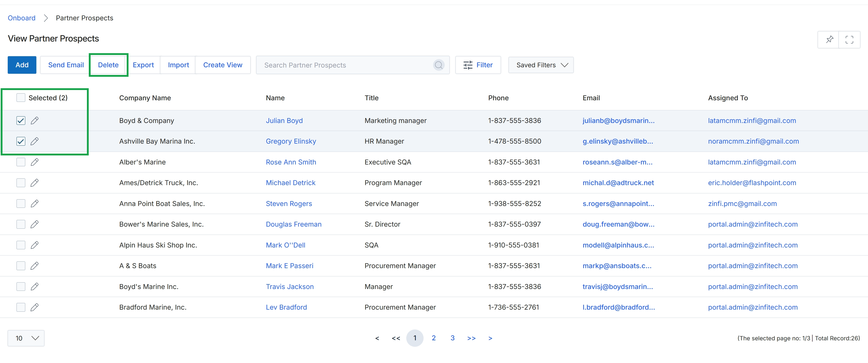
Task: Go to next page single arrow
Action: tap(490, 338)
